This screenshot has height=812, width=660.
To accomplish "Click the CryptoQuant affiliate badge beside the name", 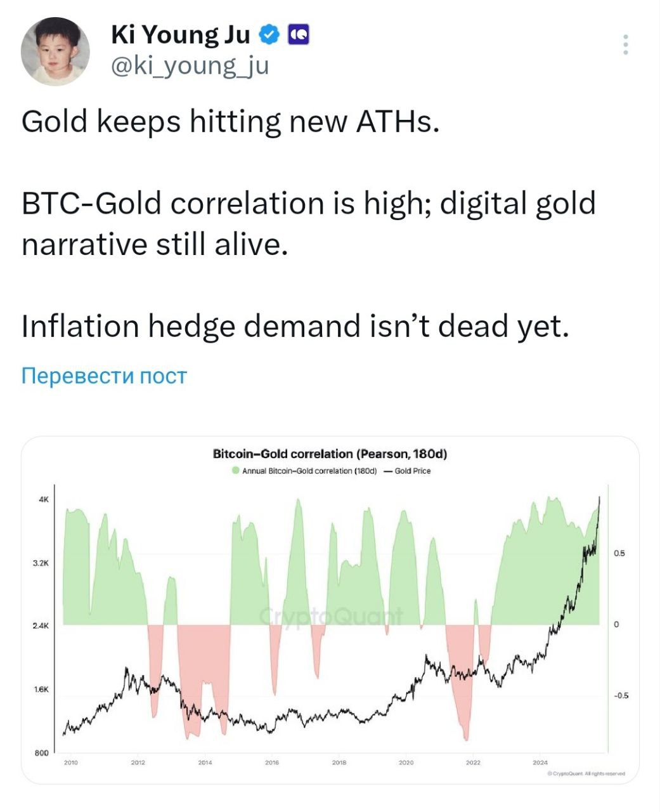I will [x=299, y=34].
